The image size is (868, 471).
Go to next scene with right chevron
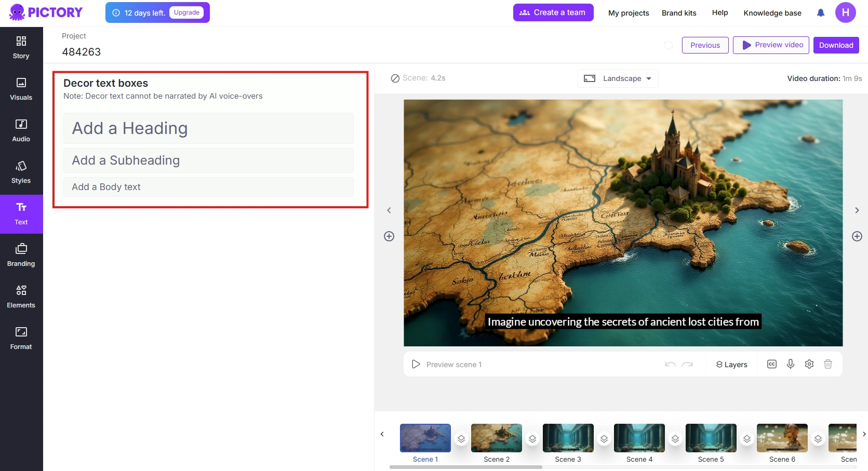point(857,210)
